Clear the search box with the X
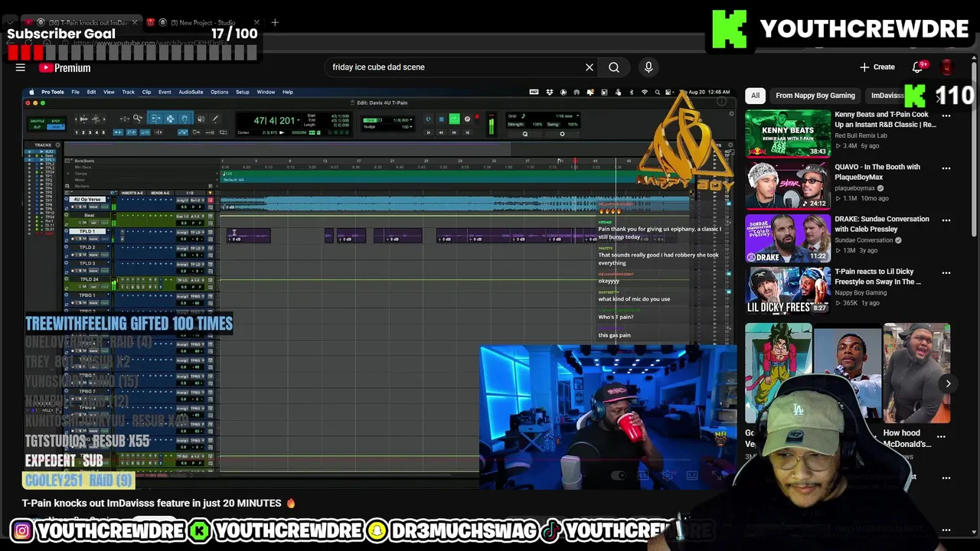 (x=590, y=67)
